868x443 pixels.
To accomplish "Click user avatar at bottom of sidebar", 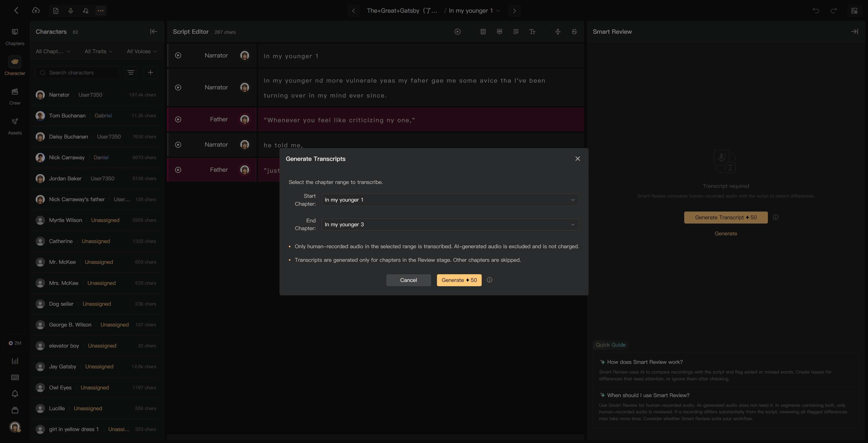I will [x=15, y=427].
